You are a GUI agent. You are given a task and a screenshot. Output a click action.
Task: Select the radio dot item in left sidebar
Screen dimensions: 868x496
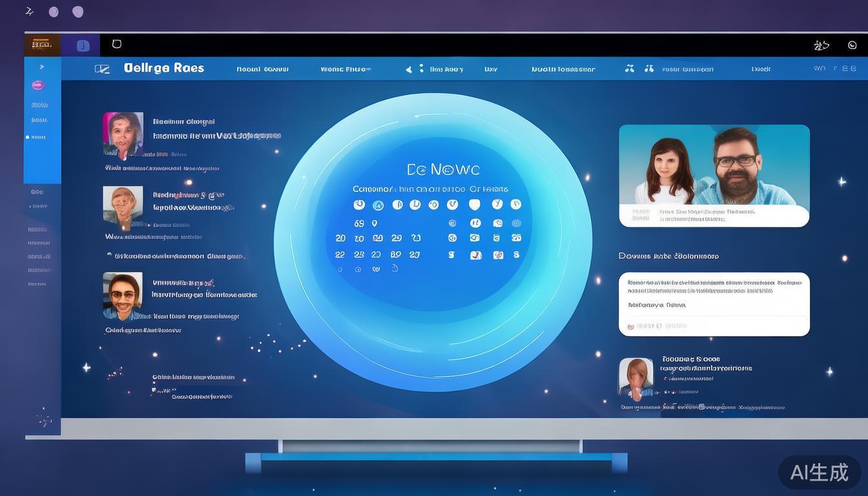(x=28, y=137)
